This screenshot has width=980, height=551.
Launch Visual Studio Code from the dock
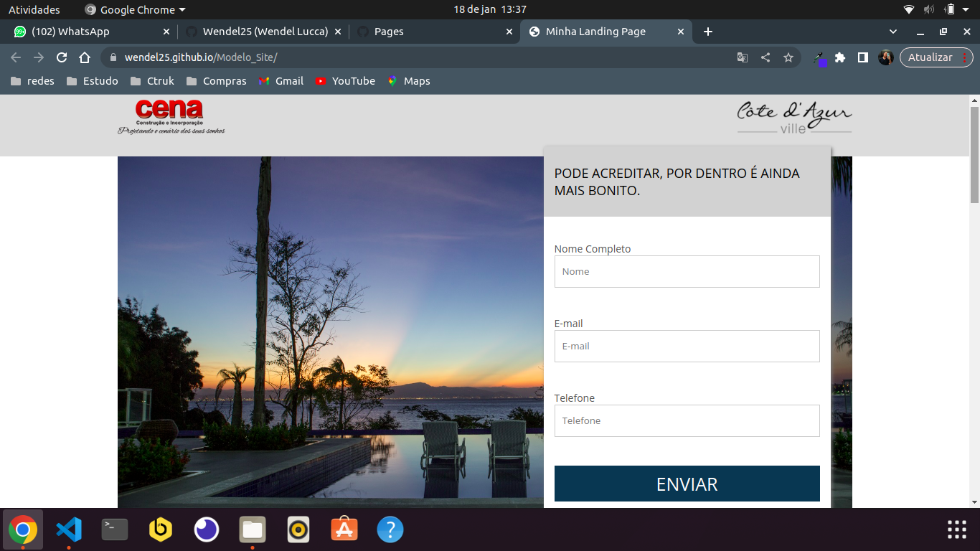point(68,529)
